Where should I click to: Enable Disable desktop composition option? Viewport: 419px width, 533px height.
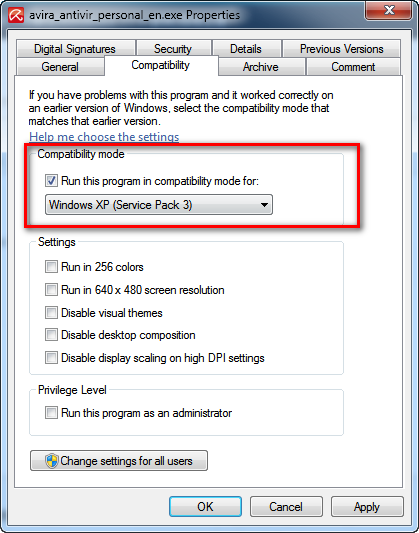point(51,335)
